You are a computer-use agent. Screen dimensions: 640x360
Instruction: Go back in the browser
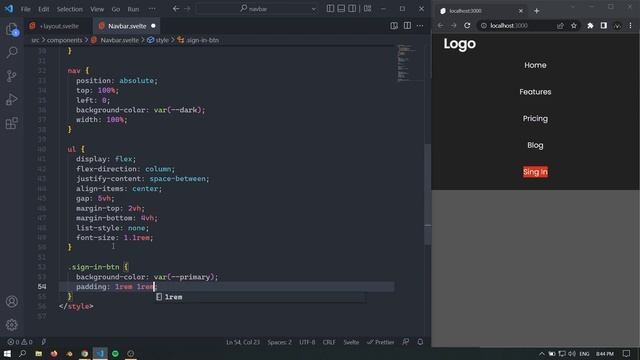click(x=440, y=25)
